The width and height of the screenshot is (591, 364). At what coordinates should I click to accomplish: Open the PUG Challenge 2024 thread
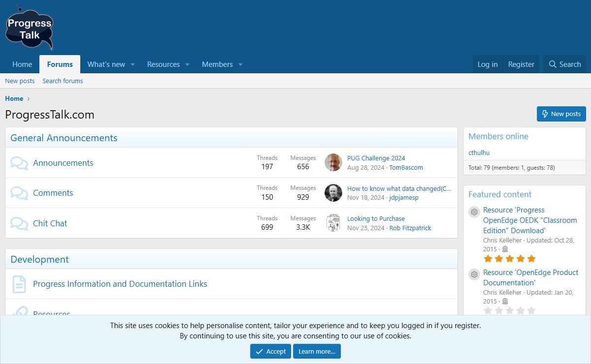point(376,158)
